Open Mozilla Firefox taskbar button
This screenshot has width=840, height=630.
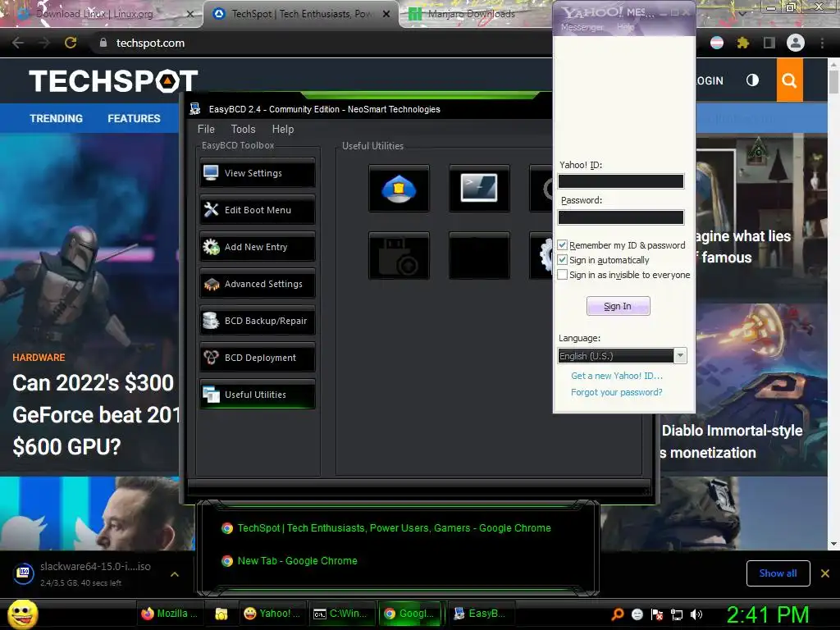coord(169,614)
